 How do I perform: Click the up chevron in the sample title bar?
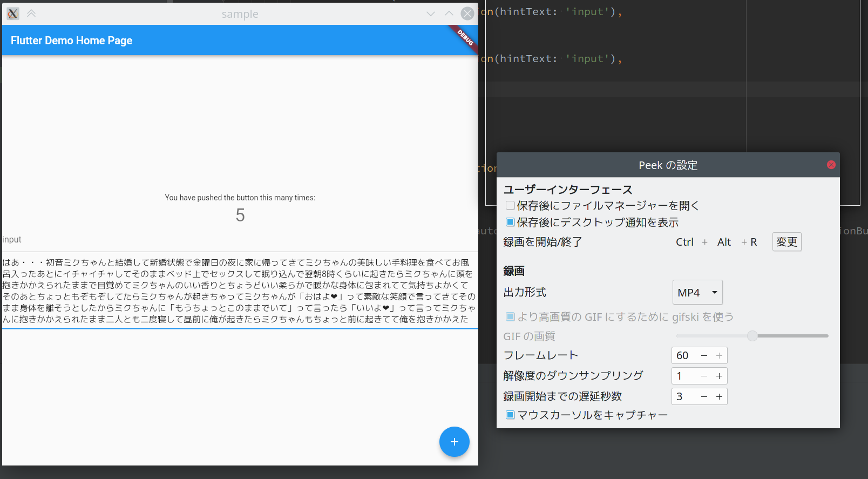click(449, 14)
